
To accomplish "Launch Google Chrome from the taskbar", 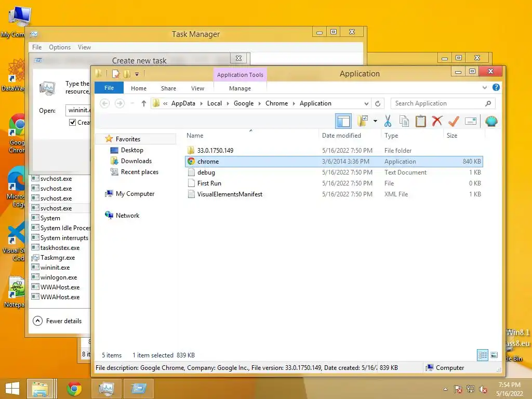I will pyautogui.click(x=74, y=389).
